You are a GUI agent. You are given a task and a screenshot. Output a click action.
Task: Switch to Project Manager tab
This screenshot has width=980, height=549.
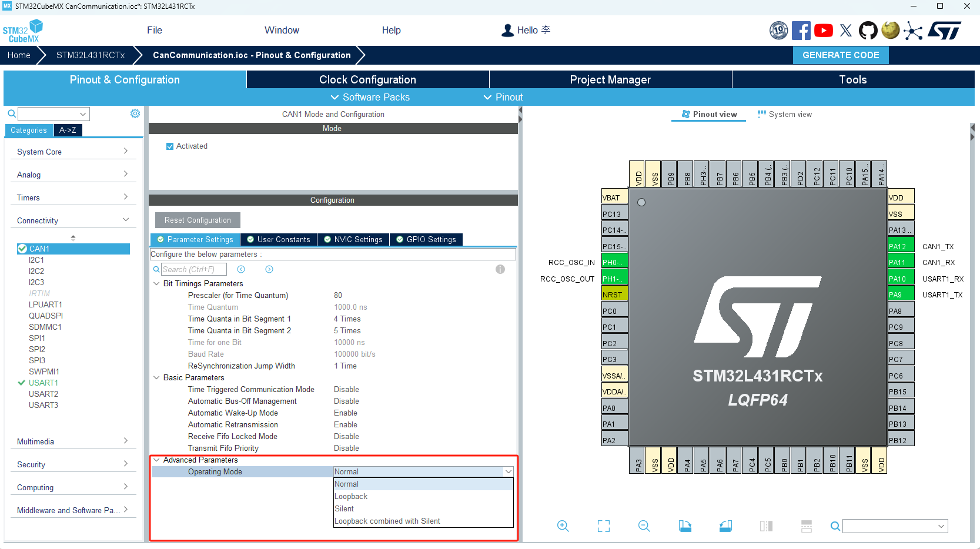click(x=610, y=79)
